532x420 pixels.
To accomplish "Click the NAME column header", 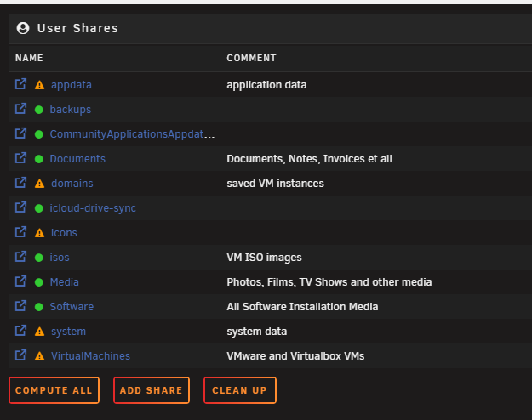I will tap(29, 59).
